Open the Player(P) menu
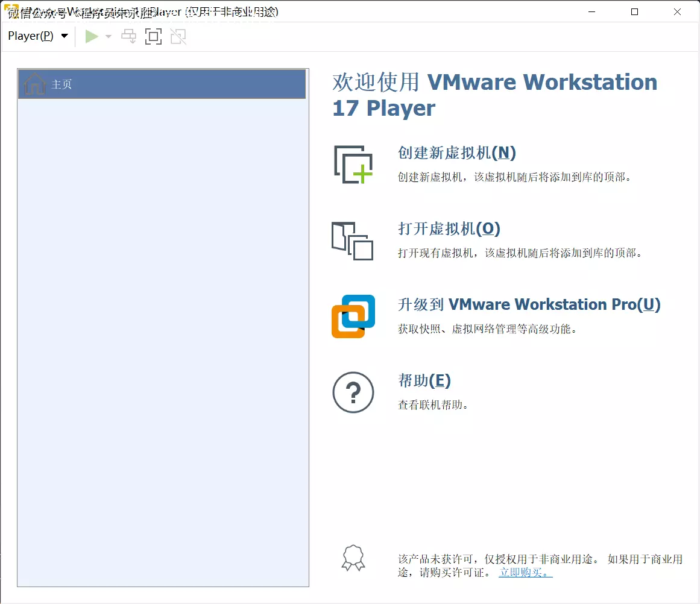 click(37, 36)
